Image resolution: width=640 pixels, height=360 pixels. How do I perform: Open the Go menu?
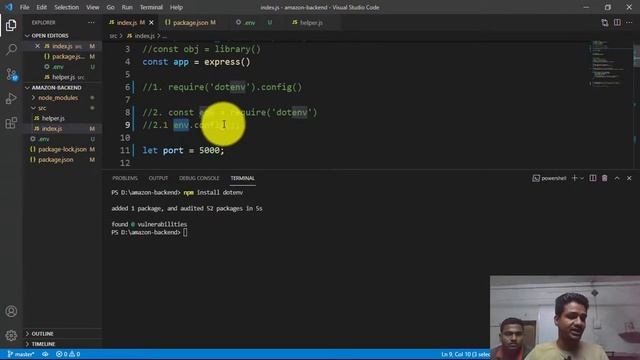tap(110, 7)
